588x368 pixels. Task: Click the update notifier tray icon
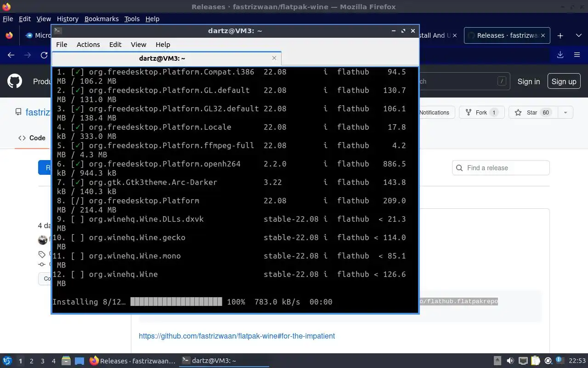pyautogui.click(x=548, y=361)
